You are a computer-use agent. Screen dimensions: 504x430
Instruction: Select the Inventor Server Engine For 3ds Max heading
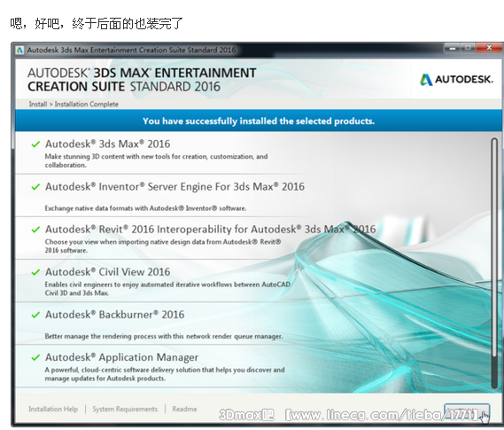[174, 187]
